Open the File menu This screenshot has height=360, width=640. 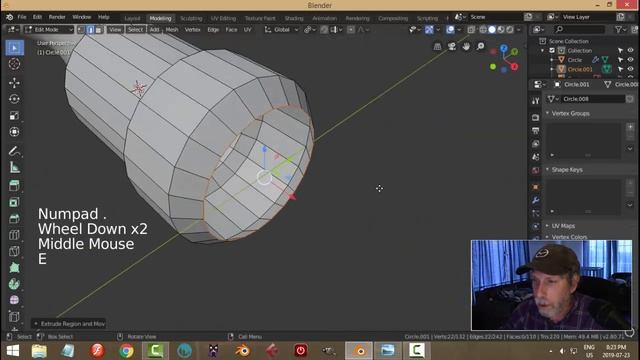click(22, 17)
